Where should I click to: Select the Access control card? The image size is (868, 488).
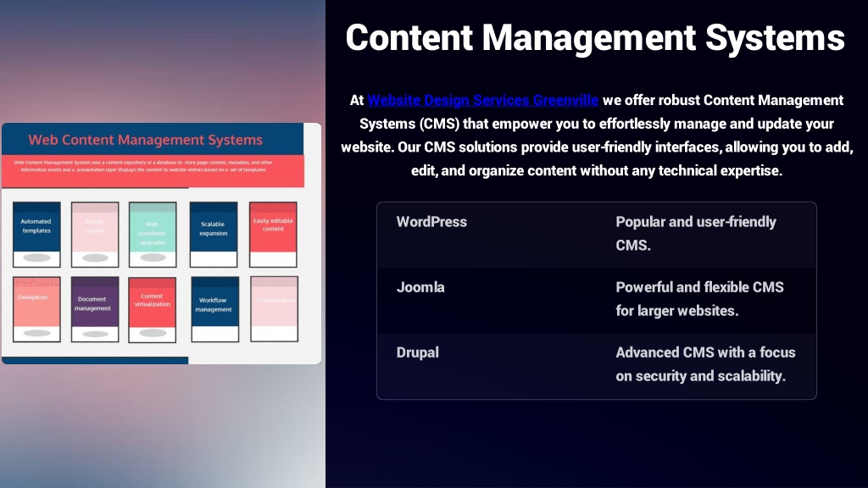95,235
